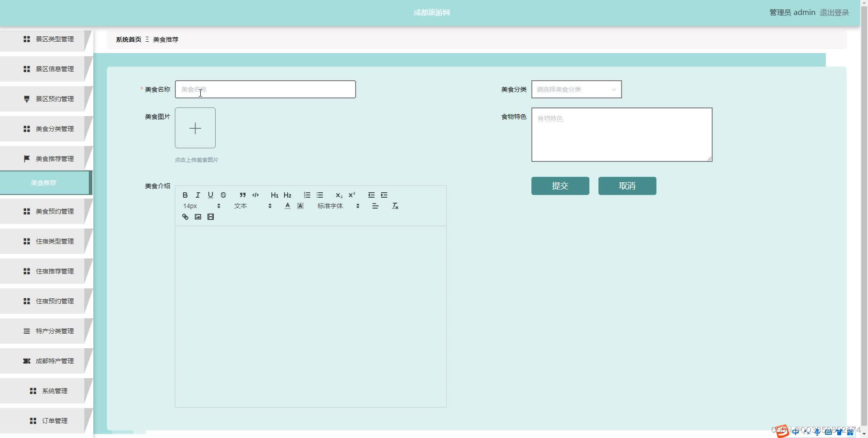The height and width of the screenshot is (438, 868).
Task: Increase indent in editor
Action: (384, 195)
